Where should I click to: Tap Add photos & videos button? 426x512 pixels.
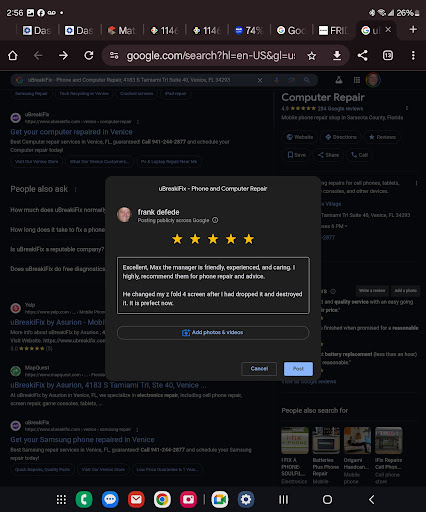[x=213, y=333]
